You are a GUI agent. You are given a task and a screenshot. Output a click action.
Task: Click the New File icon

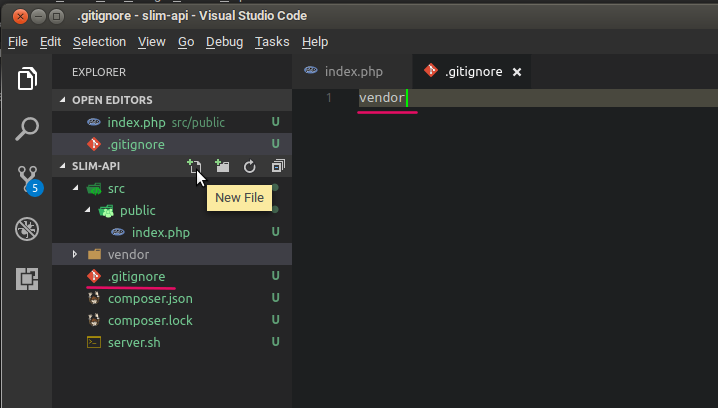[194, 166]
